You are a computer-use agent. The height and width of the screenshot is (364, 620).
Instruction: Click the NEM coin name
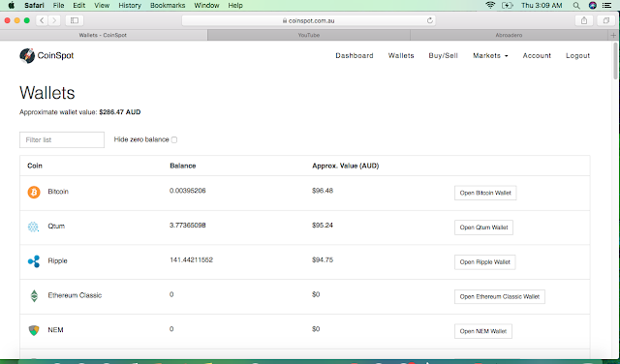(x=55, y=330)
